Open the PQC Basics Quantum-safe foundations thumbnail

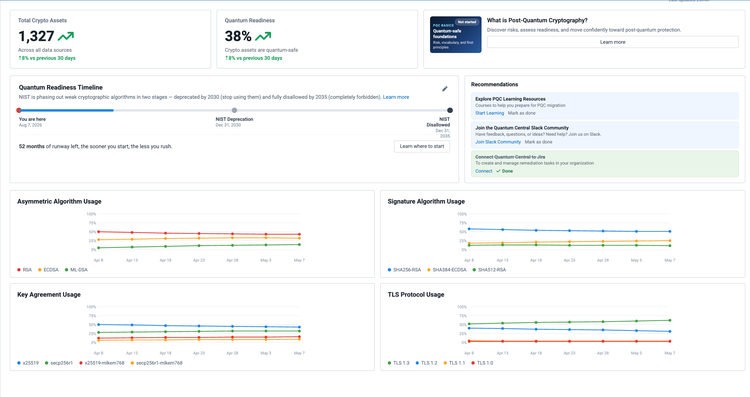[455, 34]
